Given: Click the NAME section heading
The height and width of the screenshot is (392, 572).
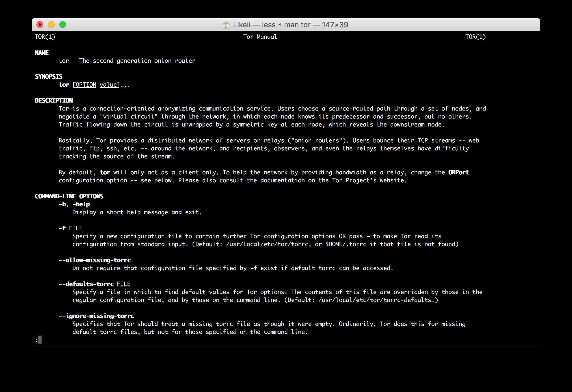Looking at the screenshot, I should 42,53.
